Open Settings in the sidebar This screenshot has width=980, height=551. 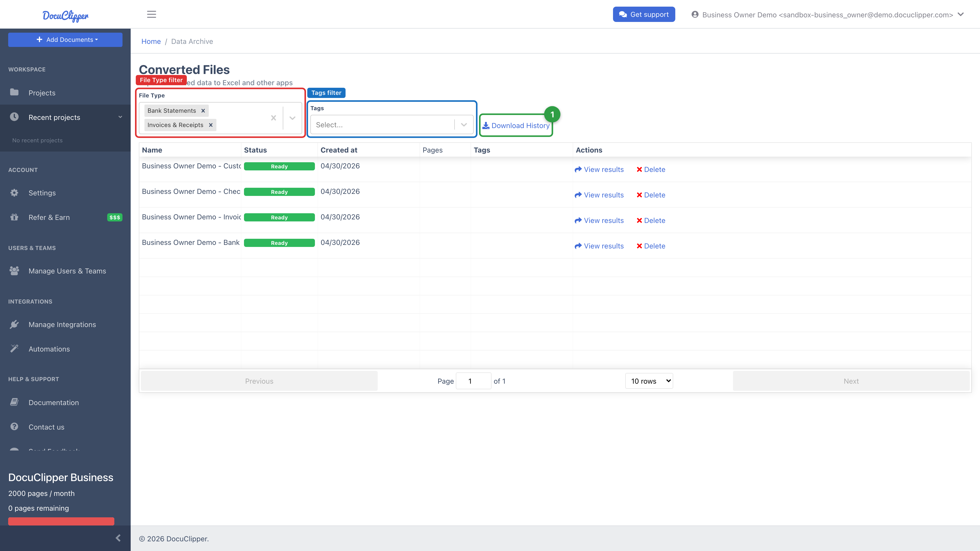click(x=42, y=193)
